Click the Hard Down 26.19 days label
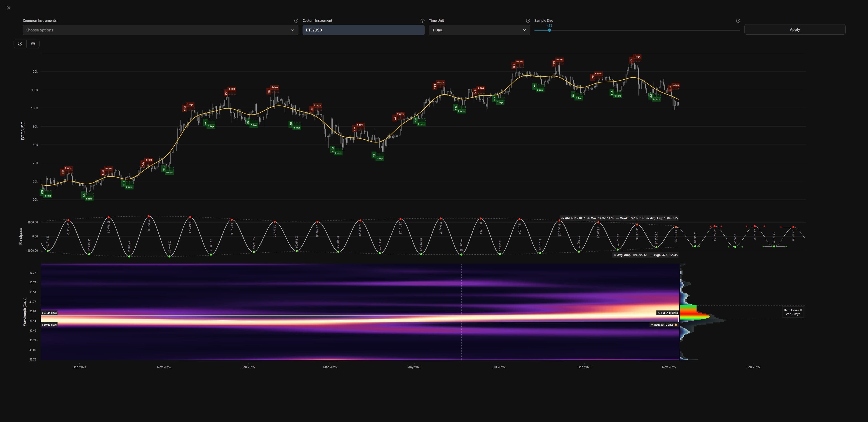 click(793, 312)
